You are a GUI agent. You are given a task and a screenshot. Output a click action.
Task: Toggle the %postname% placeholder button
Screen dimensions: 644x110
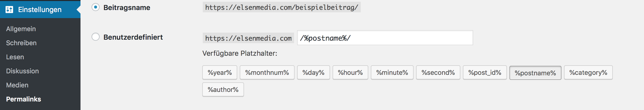tap(535, 73)
